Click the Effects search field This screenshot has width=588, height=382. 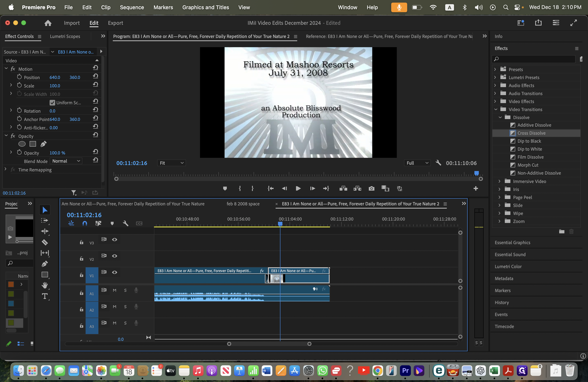click(534, 59)
